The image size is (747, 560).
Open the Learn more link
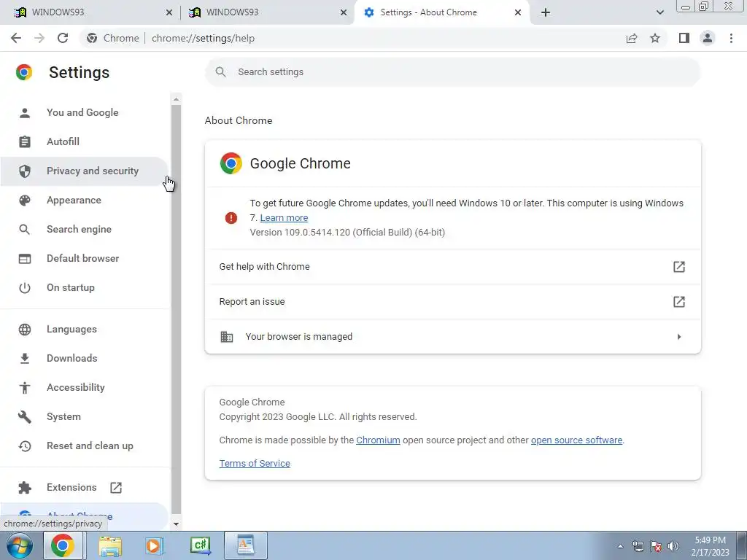click(x=284, y=217)
